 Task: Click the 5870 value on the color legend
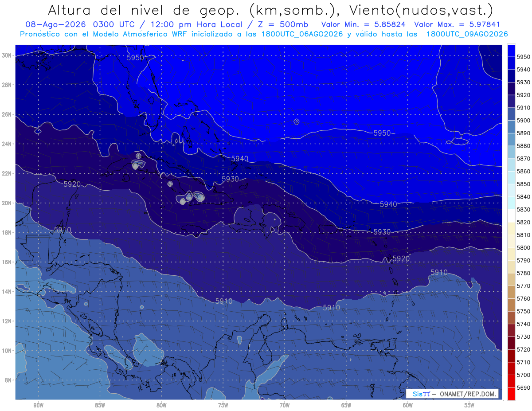tap(524, 159)
